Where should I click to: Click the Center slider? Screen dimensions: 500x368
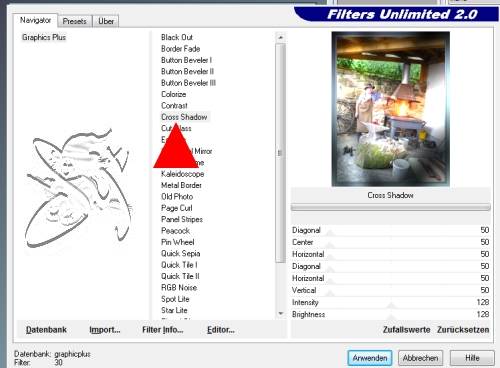(390, 242)
